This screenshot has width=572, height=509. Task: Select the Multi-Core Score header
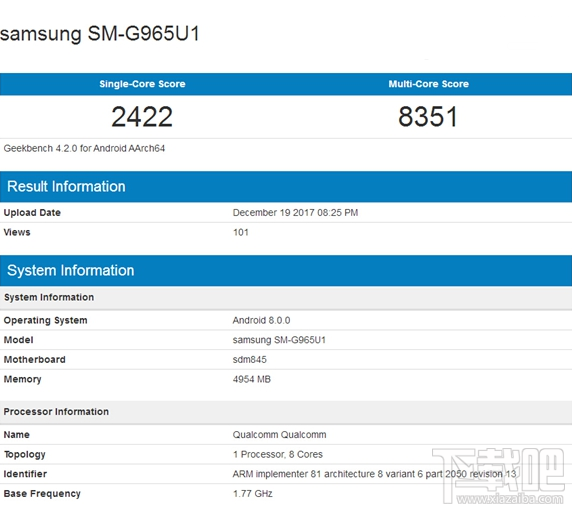(428, 84)
